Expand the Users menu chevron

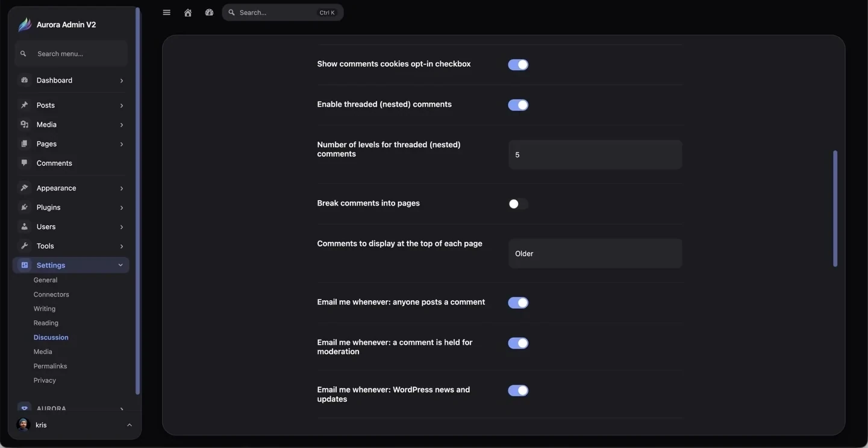pyautogui.click(x=122, y=227)
